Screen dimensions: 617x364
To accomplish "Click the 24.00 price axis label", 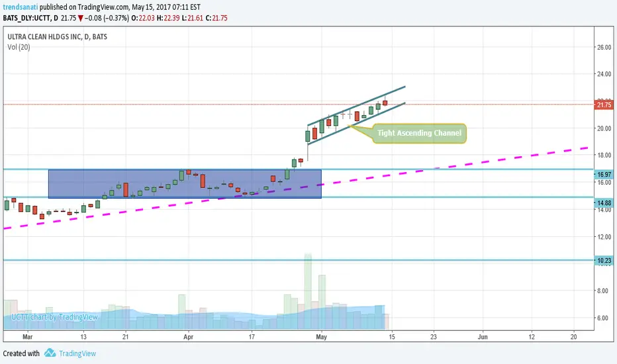I will point(604,74).
